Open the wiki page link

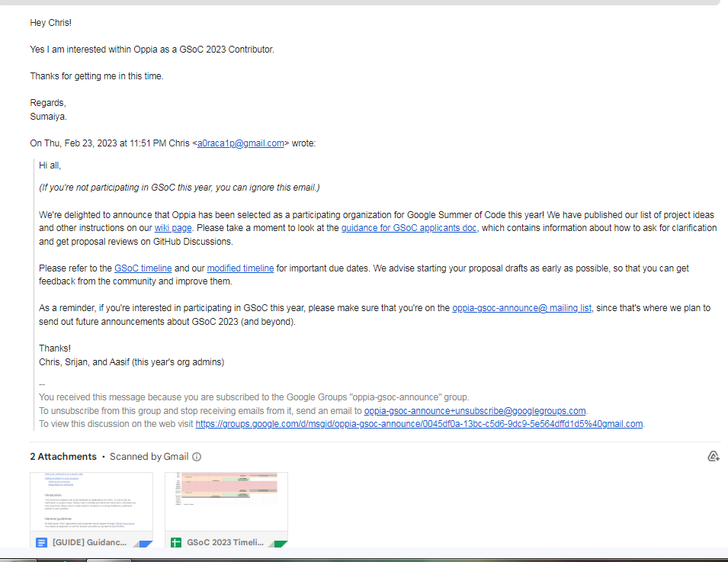[x=172, y=227]
